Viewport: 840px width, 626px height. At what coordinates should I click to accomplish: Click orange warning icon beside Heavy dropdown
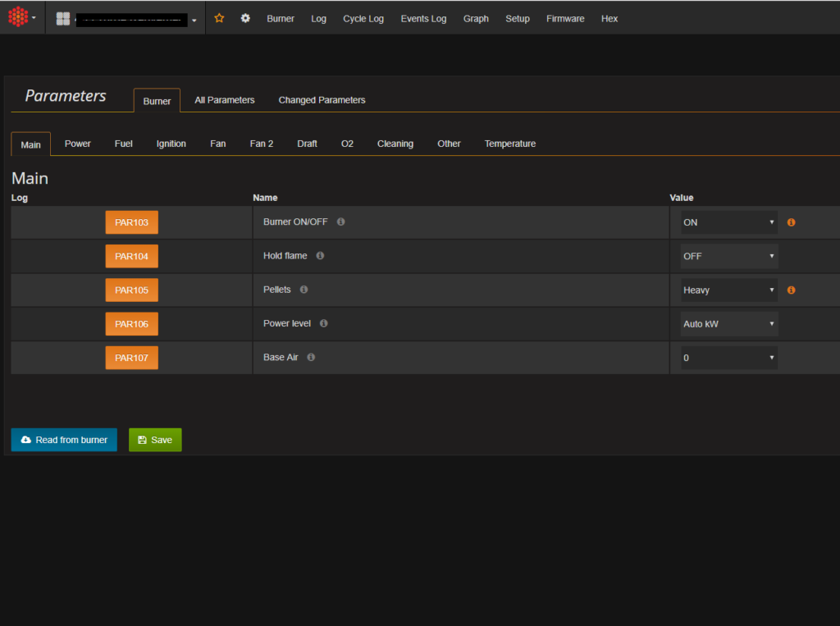[792, 290]
